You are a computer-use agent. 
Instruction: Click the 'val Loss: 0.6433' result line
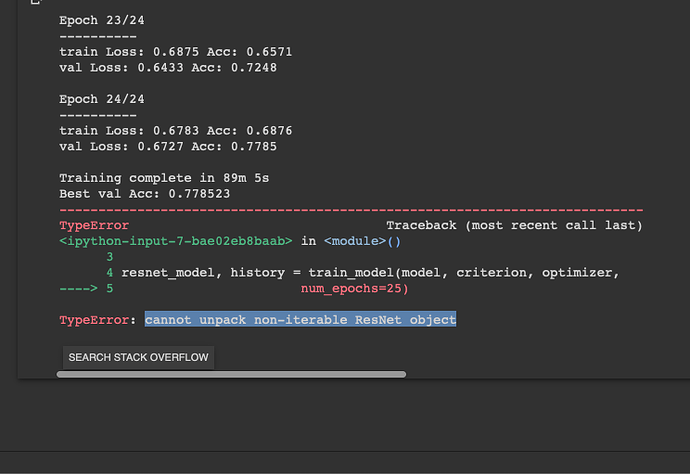[167, 67]
